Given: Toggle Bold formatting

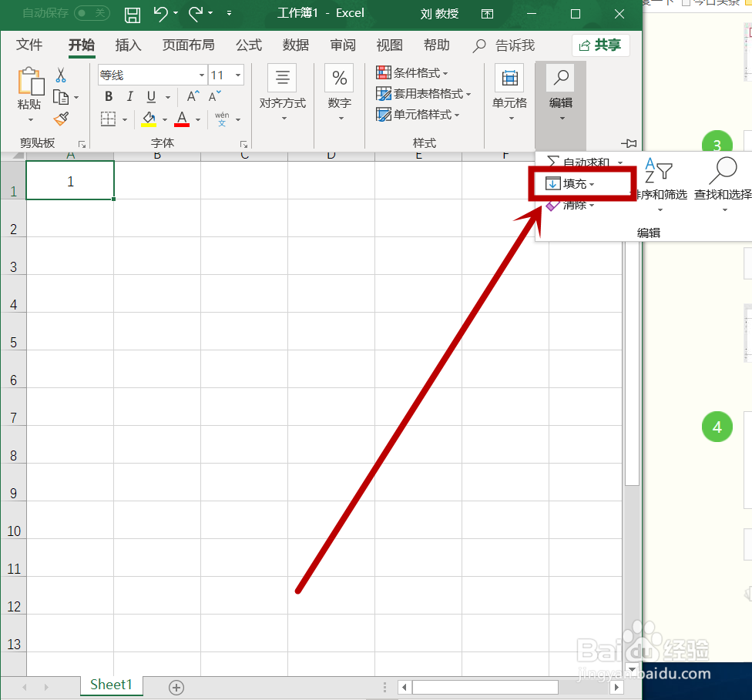Looking at the screenshot, I should 109,97.
